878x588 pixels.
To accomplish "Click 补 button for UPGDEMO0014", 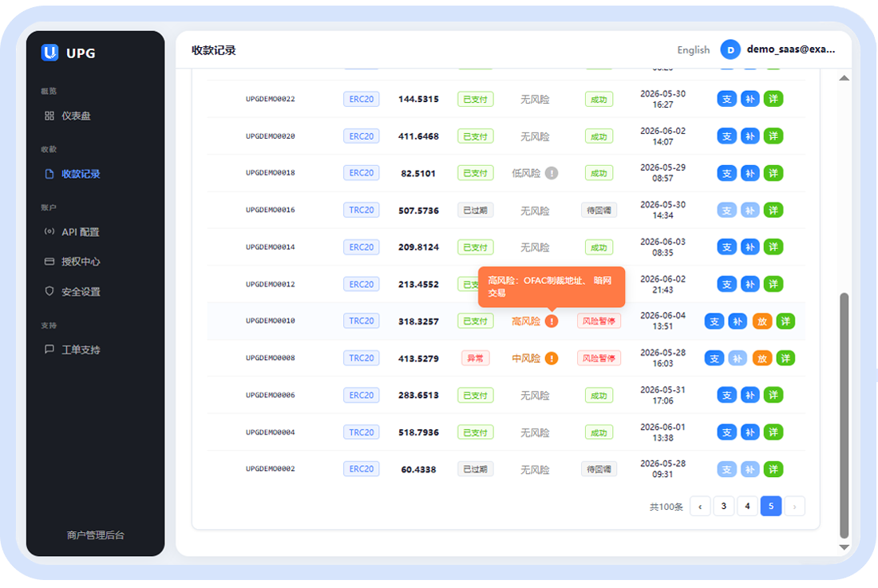I will click(x=749, y=247).
